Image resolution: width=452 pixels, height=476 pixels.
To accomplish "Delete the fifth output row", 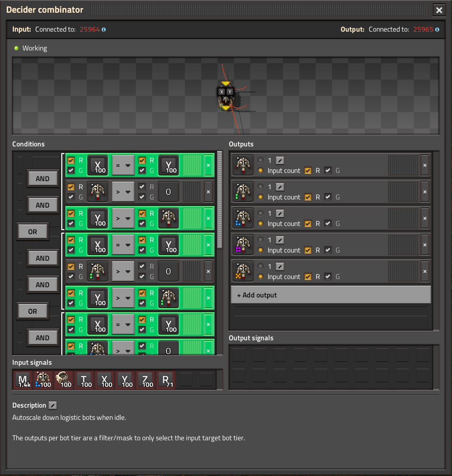I will 424,271.
